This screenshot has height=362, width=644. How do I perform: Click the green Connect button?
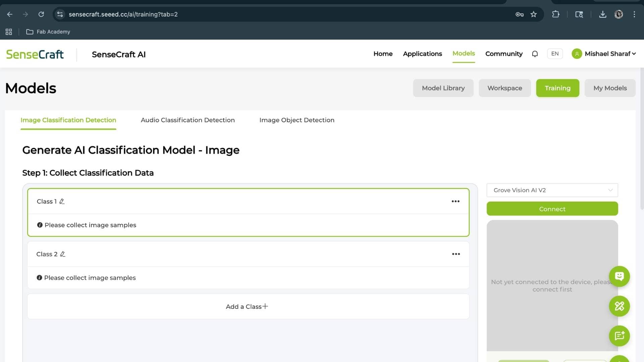[x=552, y=209]
